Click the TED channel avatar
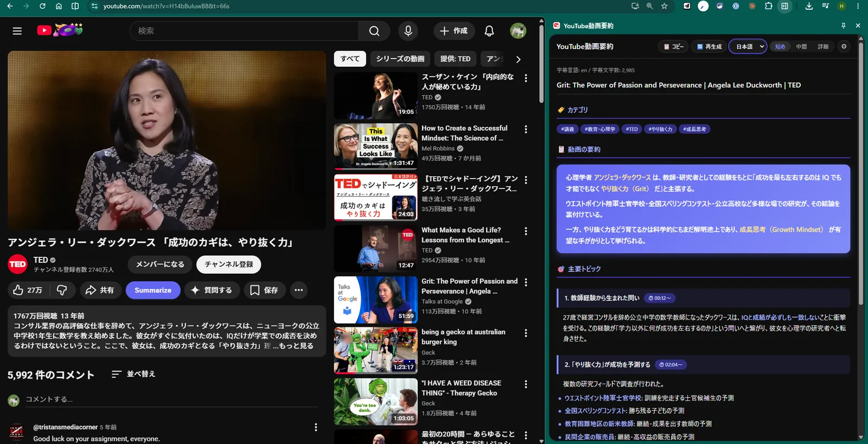The width and height of the screenshot is (868, 444). (17, 264)
